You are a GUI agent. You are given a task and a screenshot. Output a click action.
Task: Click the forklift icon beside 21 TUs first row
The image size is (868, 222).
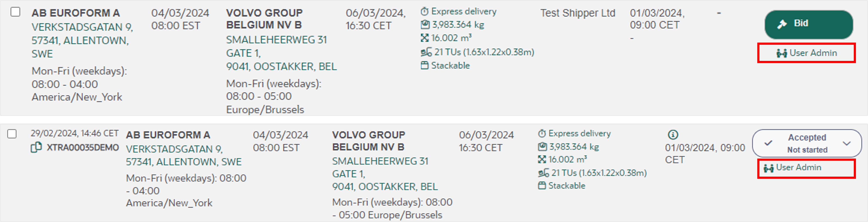click(426, 52)
